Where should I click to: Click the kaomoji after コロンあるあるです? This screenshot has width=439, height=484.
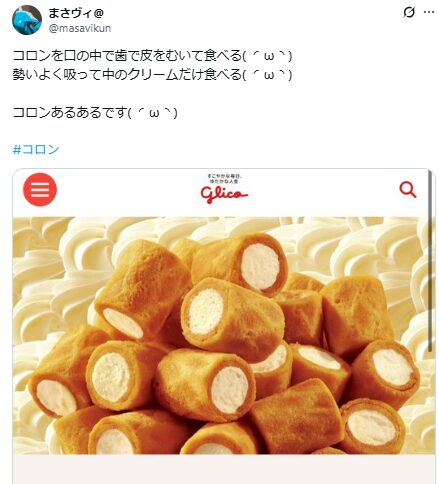pyautogui.click(x=153, y=113)
